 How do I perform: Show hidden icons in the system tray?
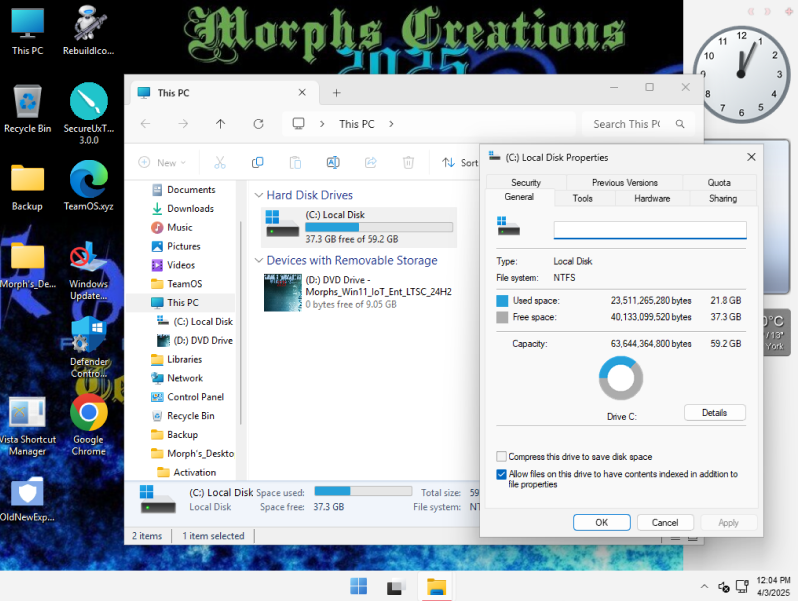pyautogui.click(x=704, y=586)
